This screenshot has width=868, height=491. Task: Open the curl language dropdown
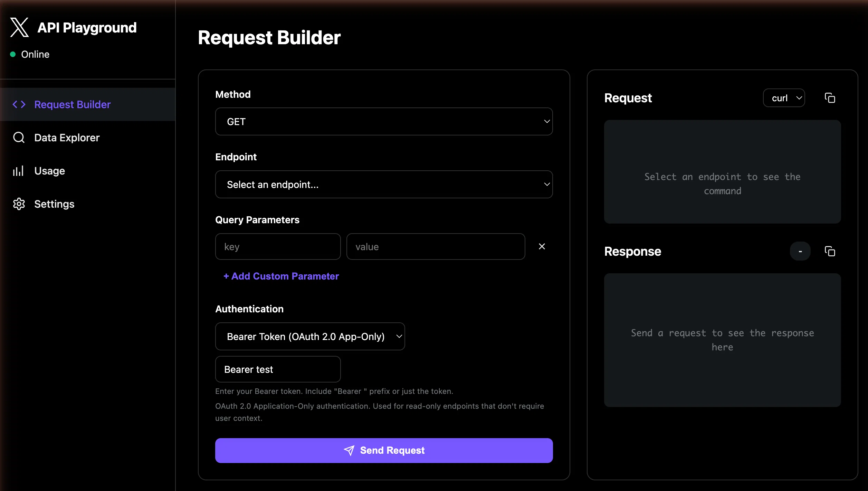pos(784,98)
